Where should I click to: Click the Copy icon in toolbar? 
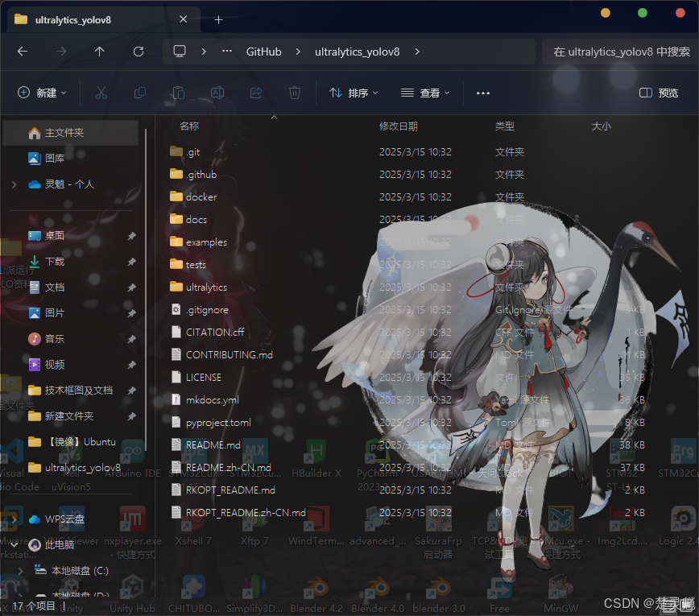[x=140, y=93]
